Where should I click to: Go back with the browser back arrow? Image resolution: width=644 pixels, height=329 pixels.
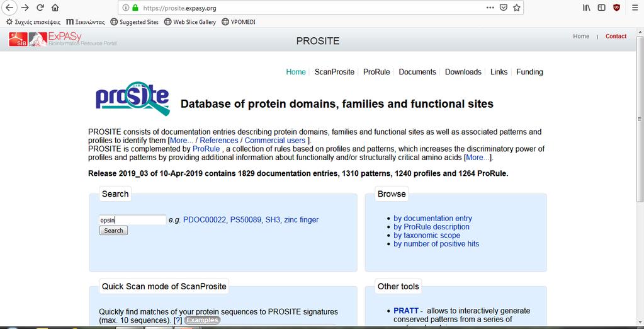click(x=9, y=8)
